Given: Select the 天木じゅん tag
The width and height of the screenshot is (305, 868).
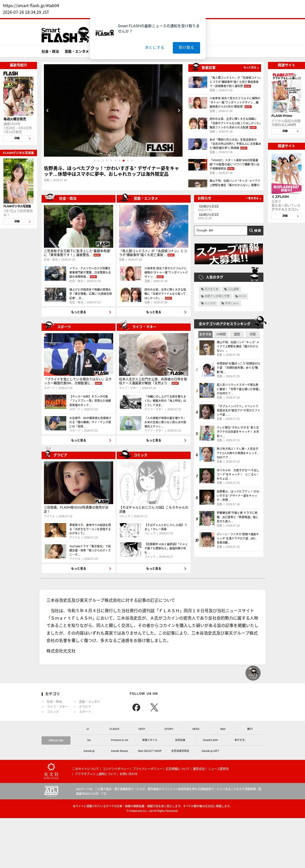Looking at the screenshot, I should [x=230, y=303].
